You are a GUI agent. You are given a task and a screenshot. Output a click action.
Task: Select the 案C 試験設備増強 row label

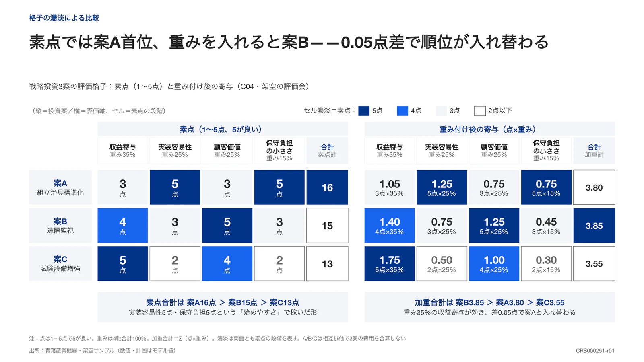[60, 263]
